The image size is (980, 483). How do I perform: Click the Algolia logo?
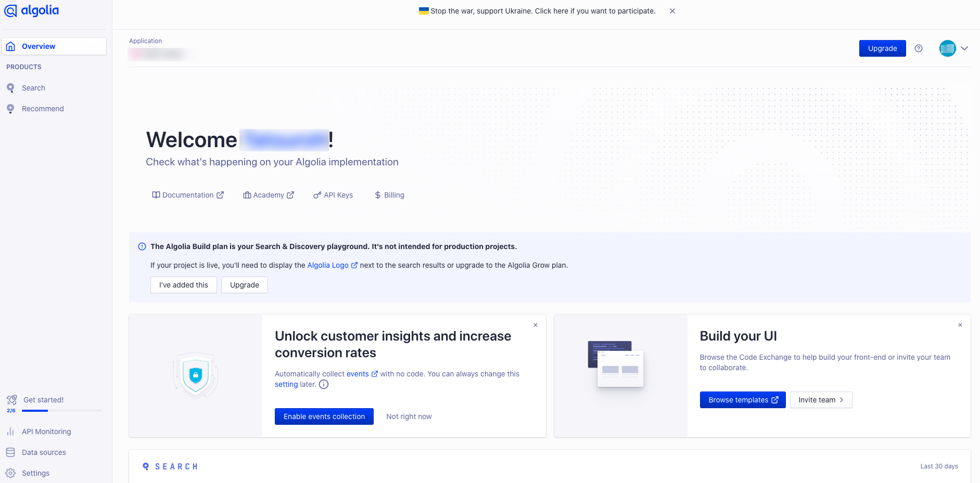(x=31, y=11)
